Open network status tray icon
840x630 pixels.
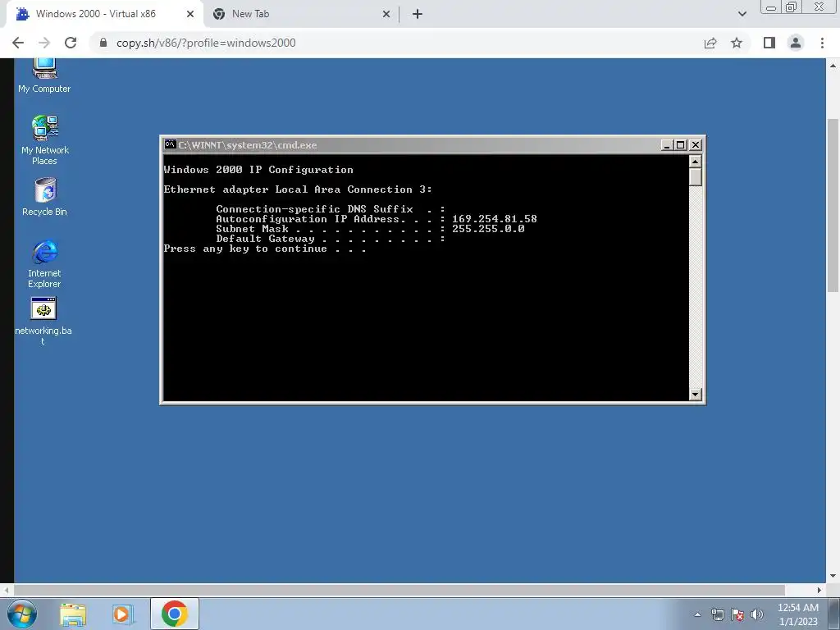tap(717, 614)
